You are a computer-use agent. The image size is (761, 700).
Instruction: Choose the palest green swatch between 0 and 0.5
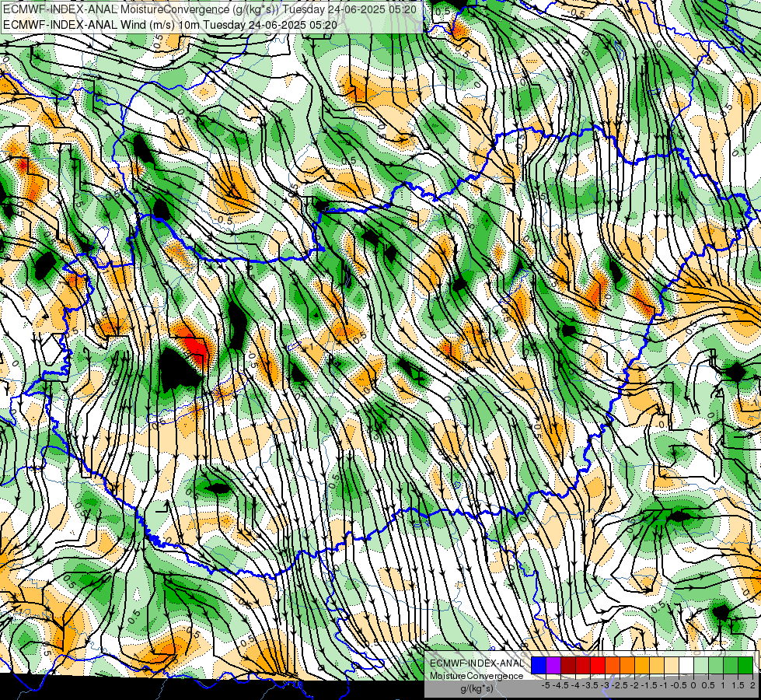pyautogui.click(x=701, y=666)
